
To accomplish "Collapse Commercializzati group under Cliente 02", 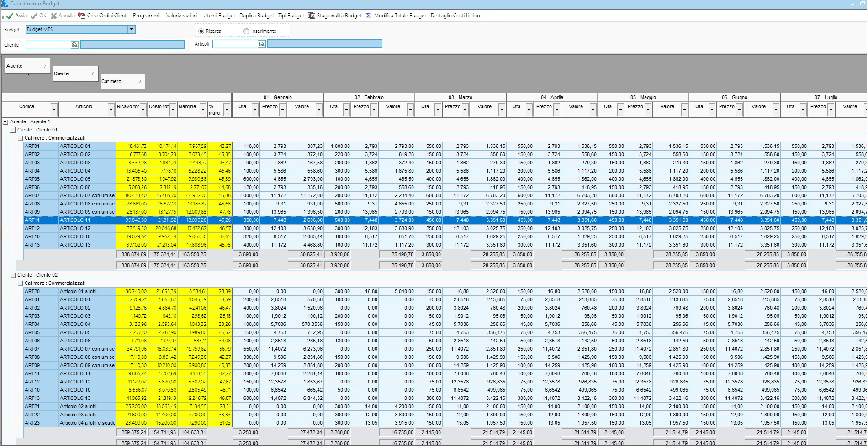I will click(20, 283).
